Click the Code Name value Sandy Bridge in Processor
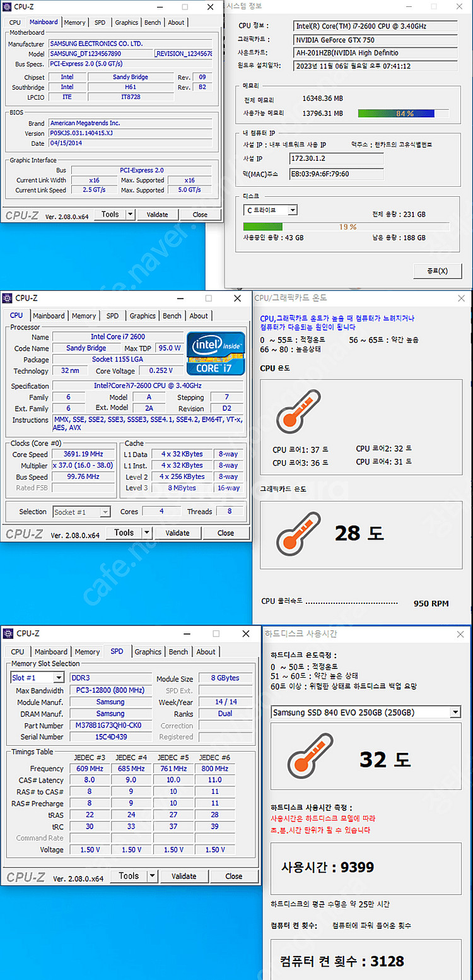 click(x=86, y=348)
